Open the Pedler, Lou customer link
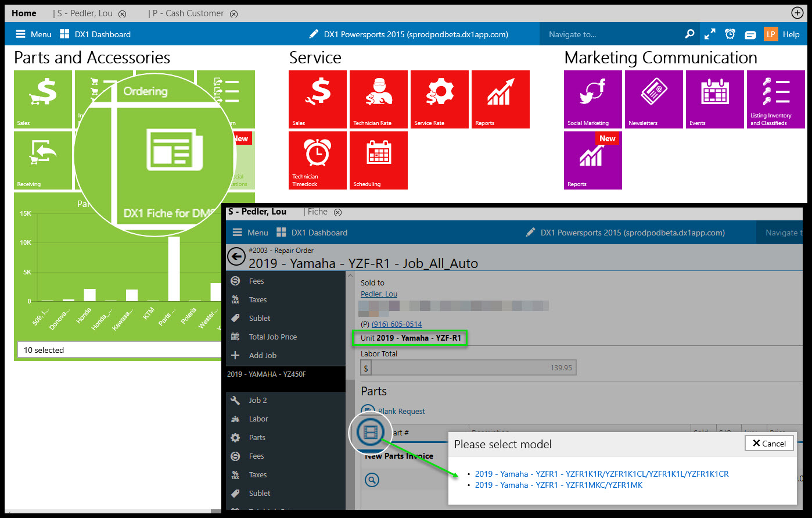This screenshot has height=518, width=812. (x=379, y=294)
